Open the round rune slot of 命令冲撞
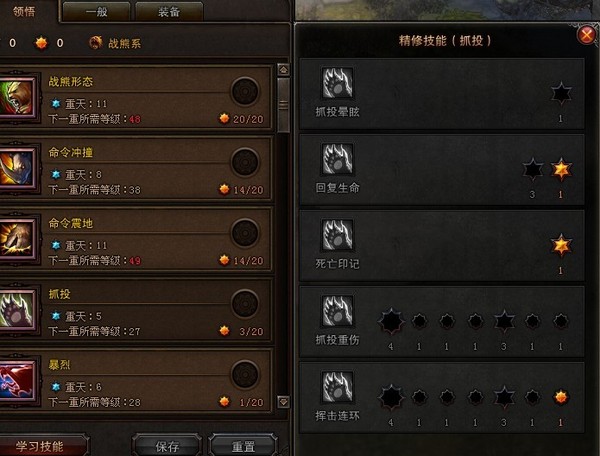The width and height of the screenshot is (600, 456). click(x=245, y=162)
